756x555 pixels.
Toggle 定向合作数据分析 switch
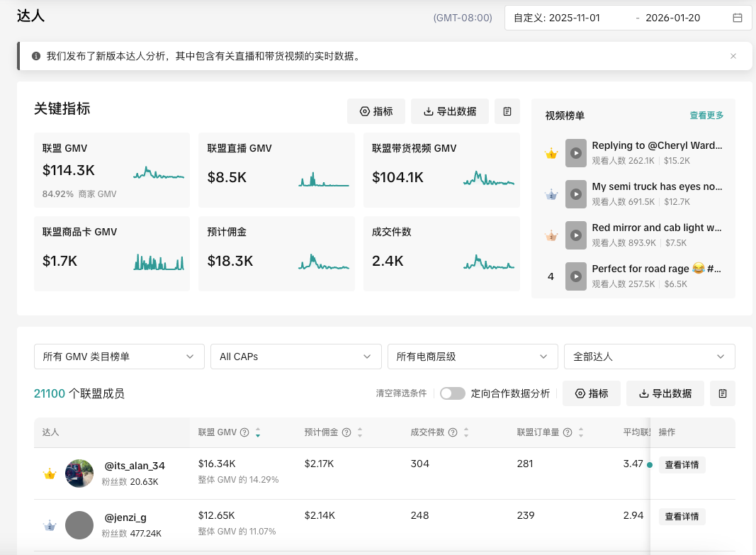pyautogui.click(x=453, y=393)
